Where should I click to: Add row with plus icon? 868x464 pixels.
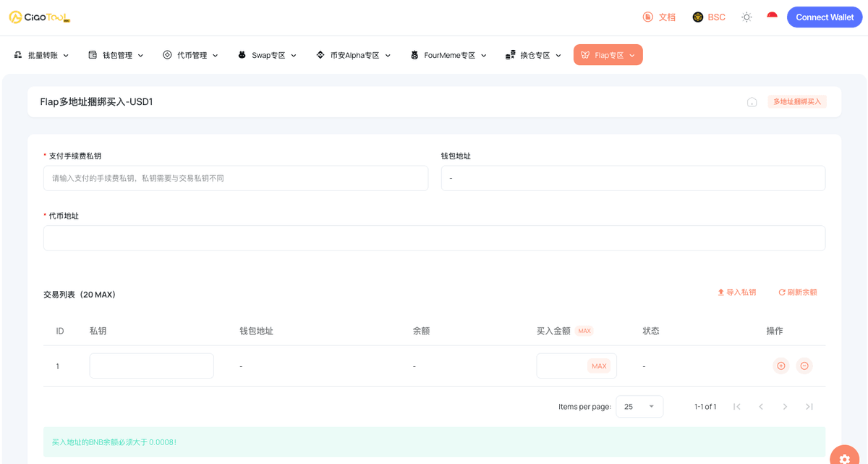[x=781, y=366]
